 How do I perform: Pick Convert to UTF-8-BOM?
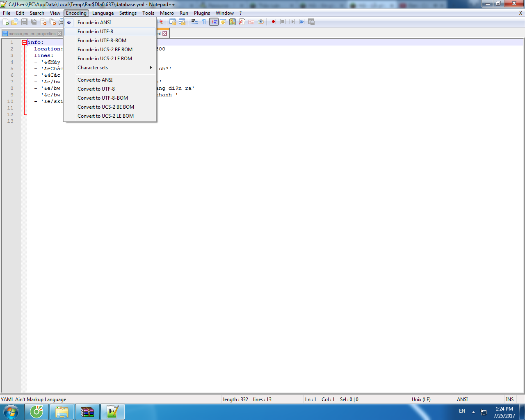pyautogui.click(x=110, y=98)
